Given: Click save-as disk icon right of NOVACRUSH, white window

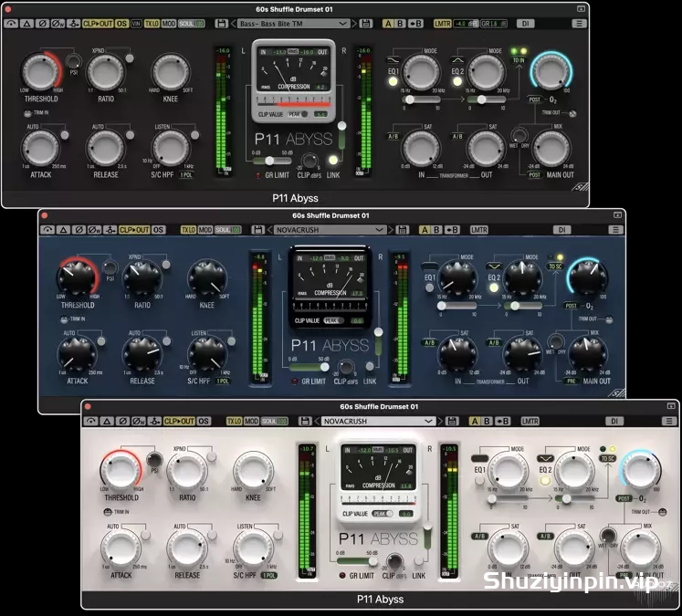Looking at the screenshot, I should pyautogui.click(x=452, y=421).
